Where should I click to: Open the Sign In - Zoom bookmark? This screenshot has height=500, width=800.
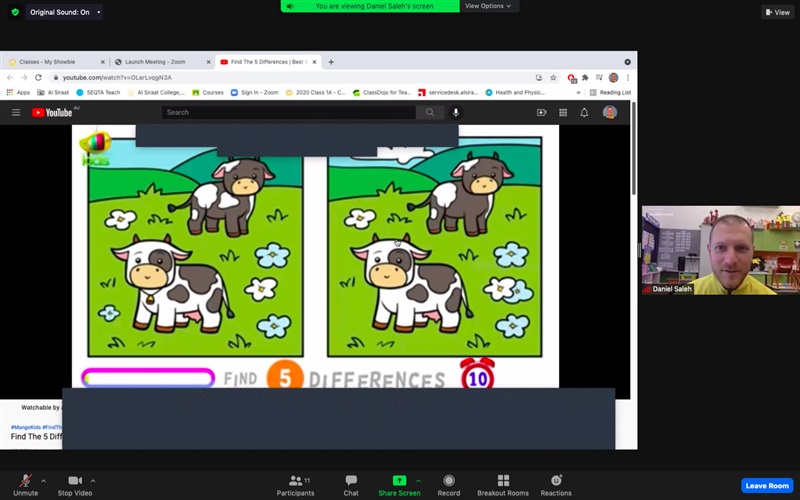(x=255, y=92)
